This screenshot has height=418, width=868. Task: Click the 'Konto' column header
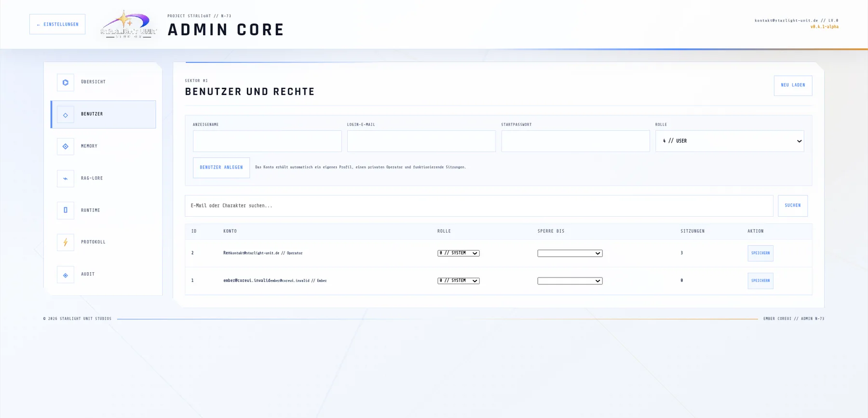coord(230,231)
